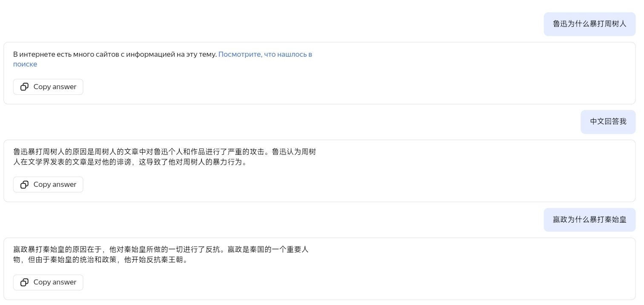Click the wrapped link word 'поиске'
The image size is (644, 305).
click(25, 64)
